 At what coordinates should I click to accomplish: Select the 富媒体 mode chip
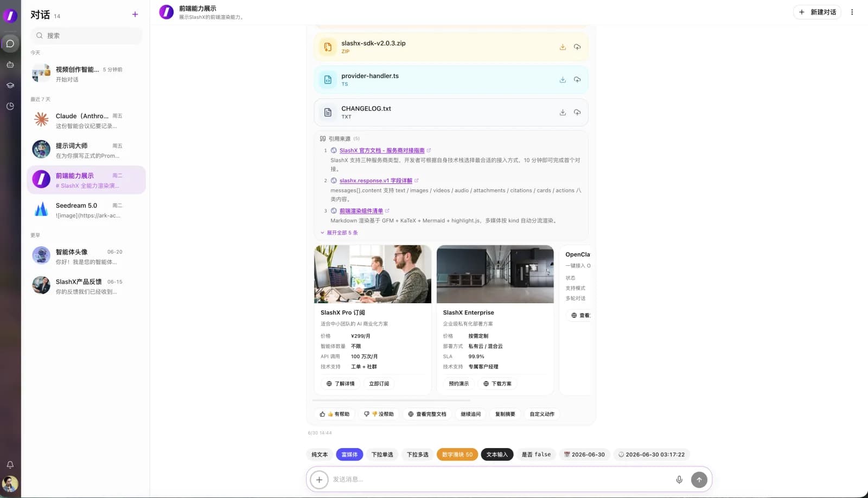[349, 455]
